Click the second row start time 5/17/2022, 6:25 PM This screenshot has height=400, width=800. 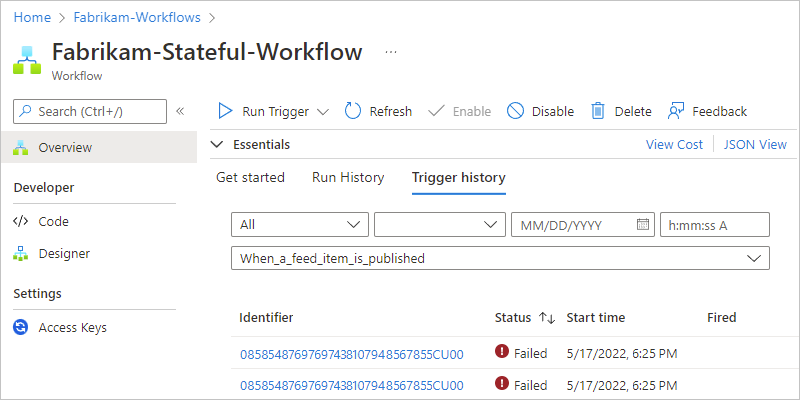pyautogui.click(x=622, y=385)
